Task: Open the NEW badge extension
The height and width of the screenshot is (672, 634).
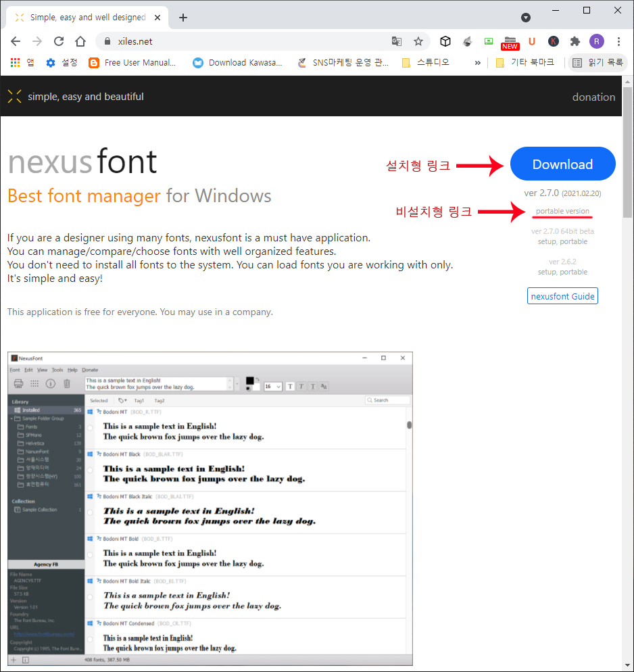Action: 510,43
